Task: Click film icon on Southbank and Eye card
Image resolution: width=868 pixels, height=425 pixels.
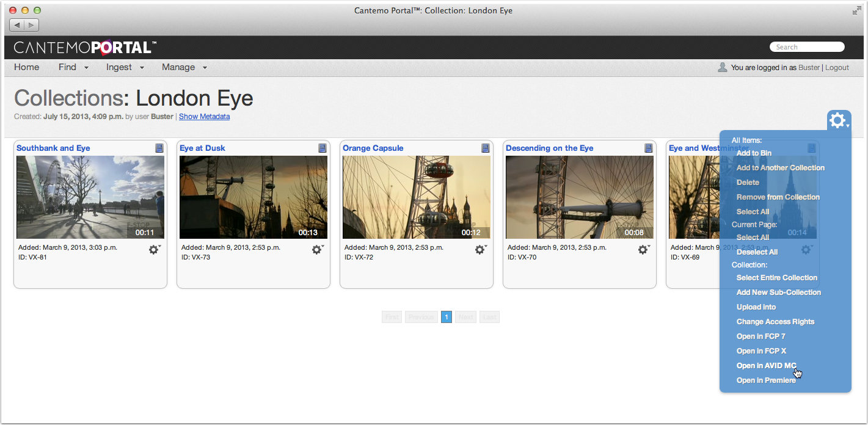Action: (x=159, y=148)
